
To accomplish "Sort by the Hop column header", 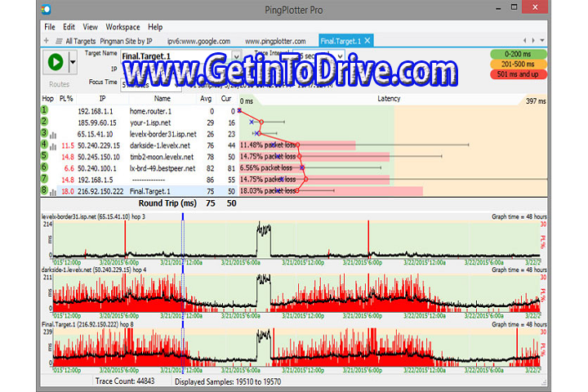I will click(x=47, y=99).
